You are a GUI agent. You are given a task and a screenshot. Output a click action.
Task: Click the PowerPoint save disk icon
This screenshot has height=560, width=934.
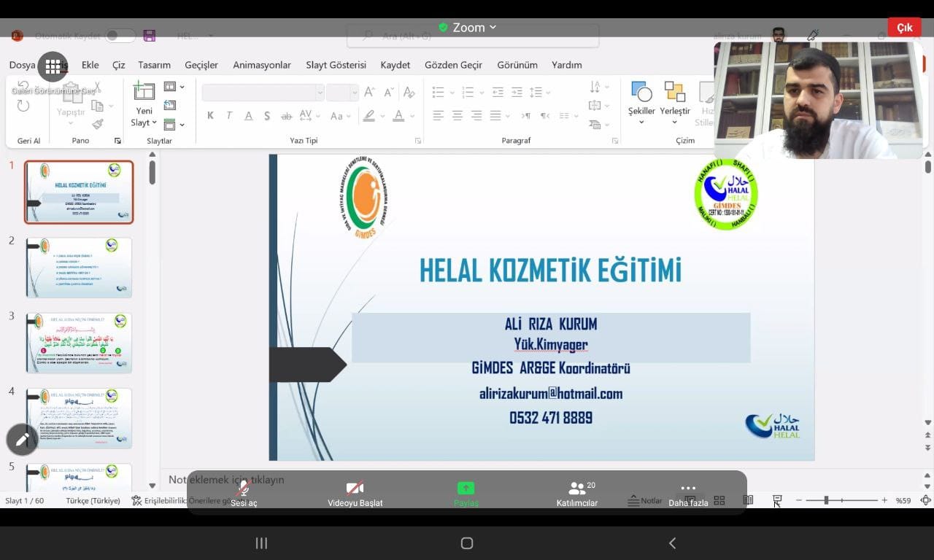(x=150, y=36)
